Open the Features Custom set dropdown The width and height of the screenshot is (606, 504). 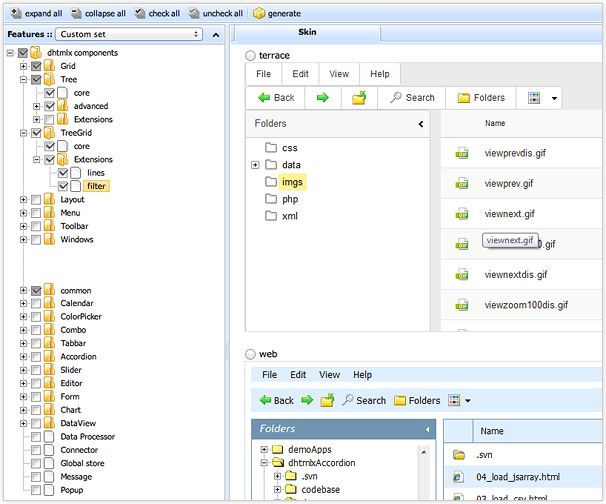[129, 34]
